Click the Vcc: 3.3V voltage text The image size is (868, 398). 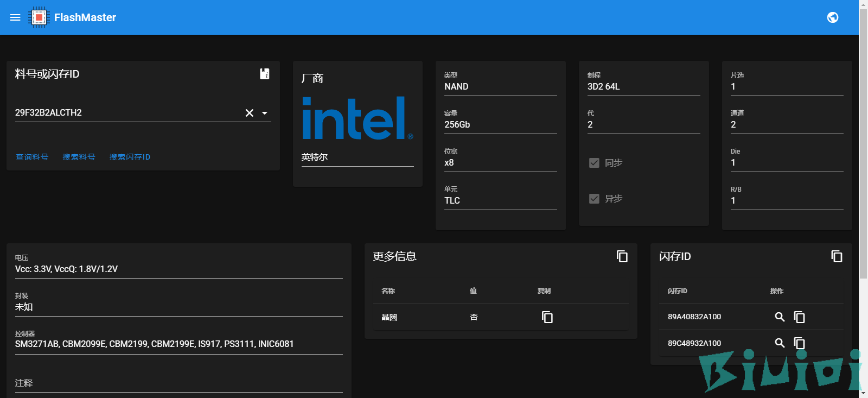[66, 269]
